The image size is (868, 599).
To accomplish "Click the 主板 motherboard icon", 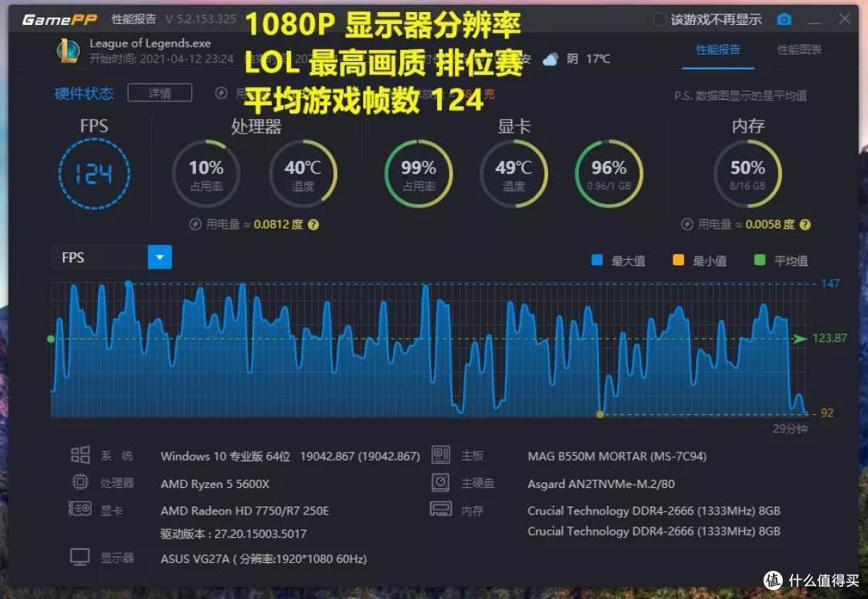I will [x=440, y=454].
